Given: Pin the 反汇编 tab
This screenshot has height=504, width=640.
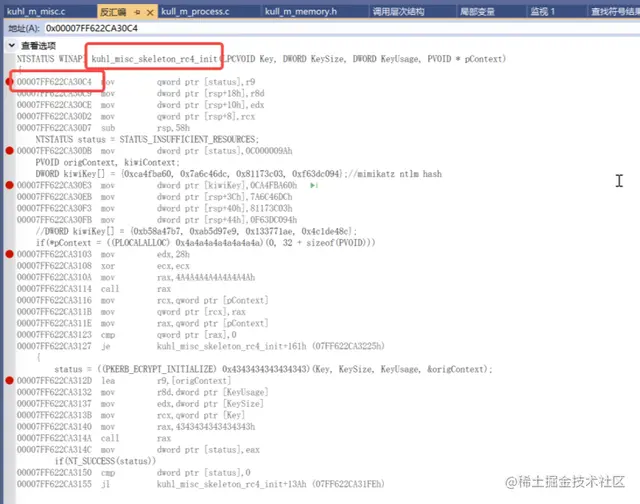Looking at the screenshot, I should 137,12.
